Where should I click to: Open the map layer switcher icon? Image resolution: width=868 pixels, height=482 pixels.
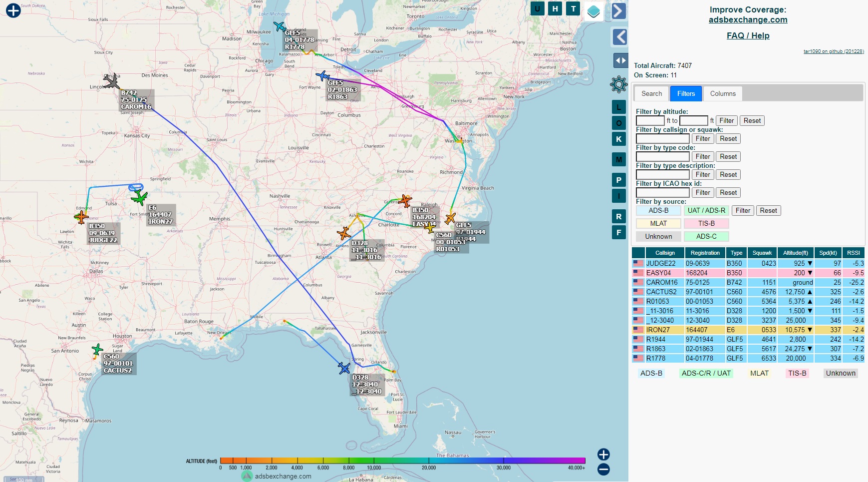[593, 11]
